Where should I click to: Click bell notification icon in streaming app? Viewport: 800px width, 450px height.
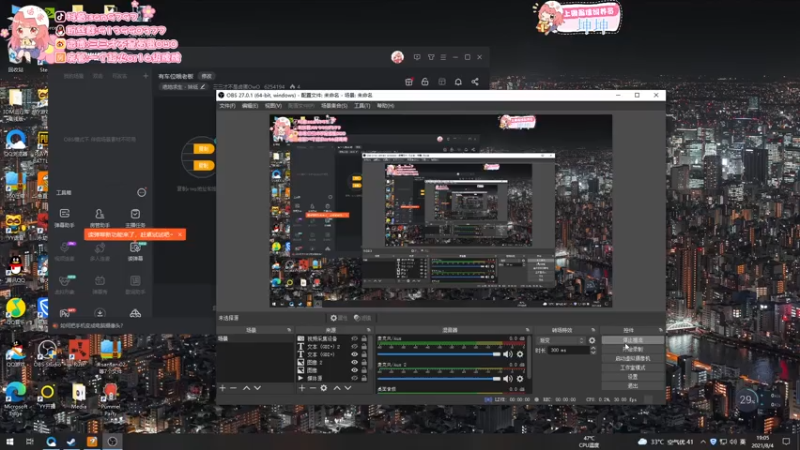tap(458, 82)
